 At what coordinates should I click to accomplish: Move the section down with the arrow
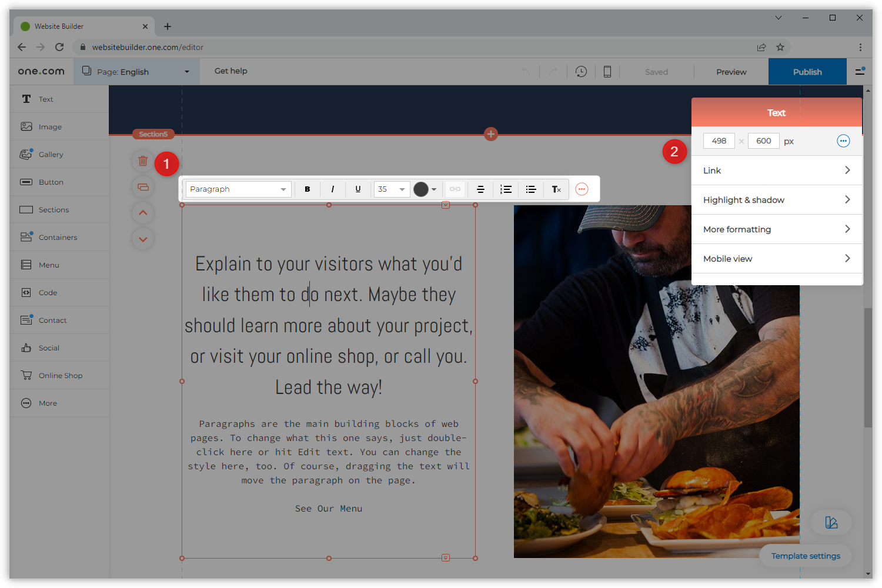[143, 239]
